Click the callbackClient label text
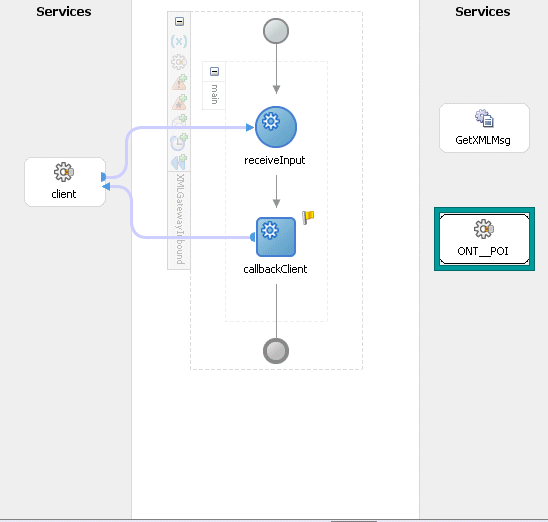This screenshot has height=522, width=548. (x=275, y=269)
